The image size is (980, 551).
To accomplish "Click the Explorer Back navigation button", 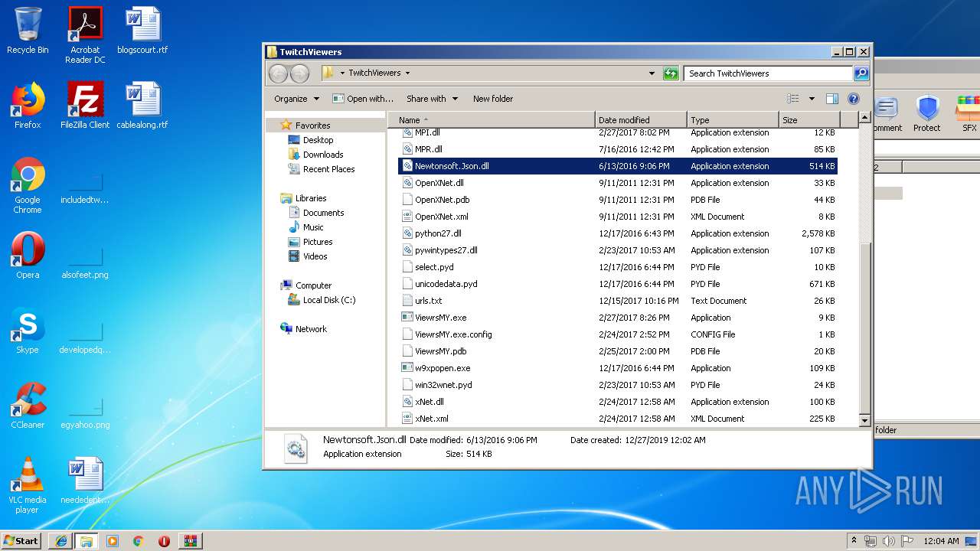I will pos(278,73).
